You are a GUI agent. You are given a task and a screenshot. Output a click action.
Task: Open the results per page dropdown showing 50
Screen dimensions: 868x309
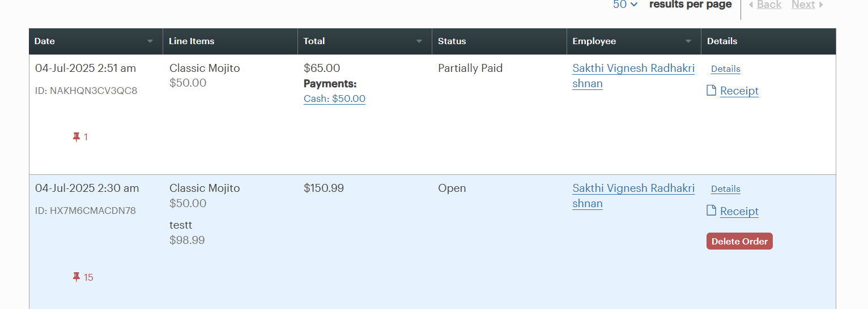(626, 5)
